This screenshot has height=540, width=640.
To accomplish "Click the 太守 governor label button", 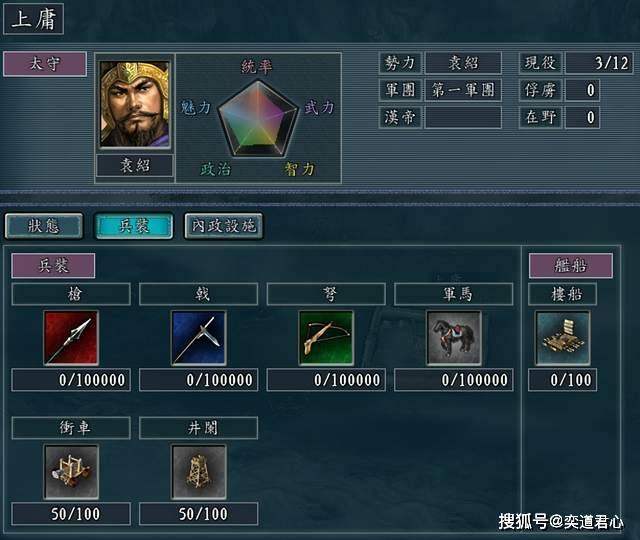I will pyautogui.click(x=45, y=64).
